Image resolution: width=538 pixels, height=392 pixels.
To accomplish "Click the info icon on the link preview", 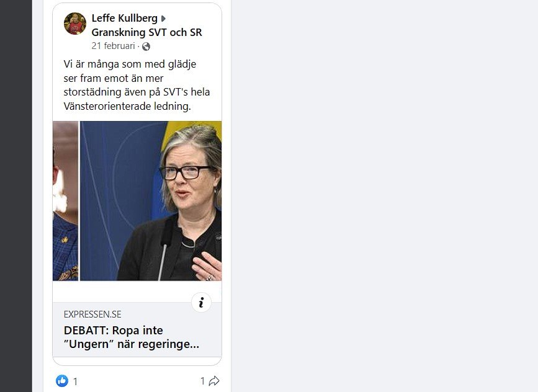I will (201, 303).
